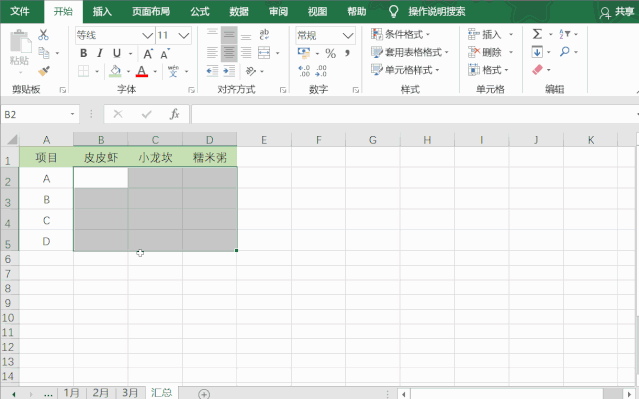Click Clear eraser icon
Image resolution: width=639 pixels, height=399 pixels.
click(x=538, y=70)
